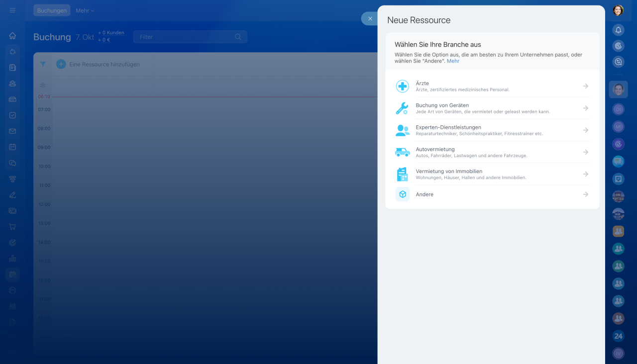Click the arrow on the Vermietung von Immobilien row
This screenshot has width=637, height=364.
[586, 174]
